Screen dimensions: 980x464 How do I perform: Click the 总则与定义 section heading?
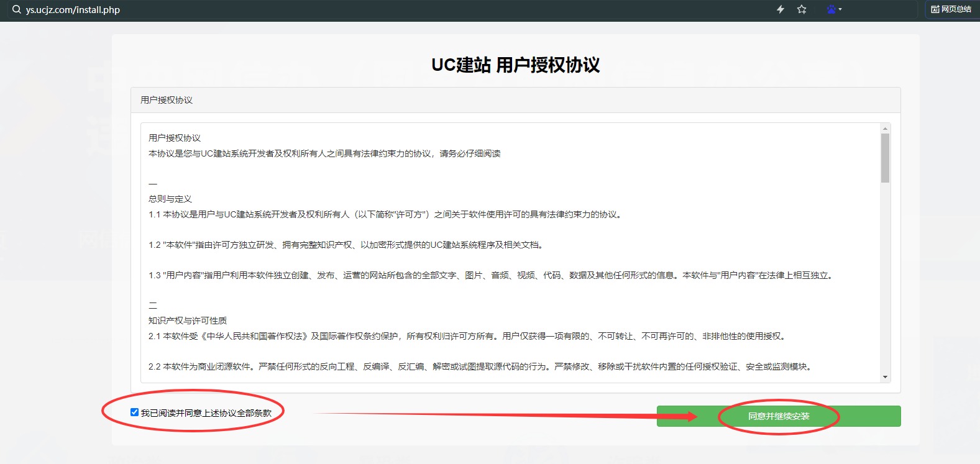click(170, 199)
